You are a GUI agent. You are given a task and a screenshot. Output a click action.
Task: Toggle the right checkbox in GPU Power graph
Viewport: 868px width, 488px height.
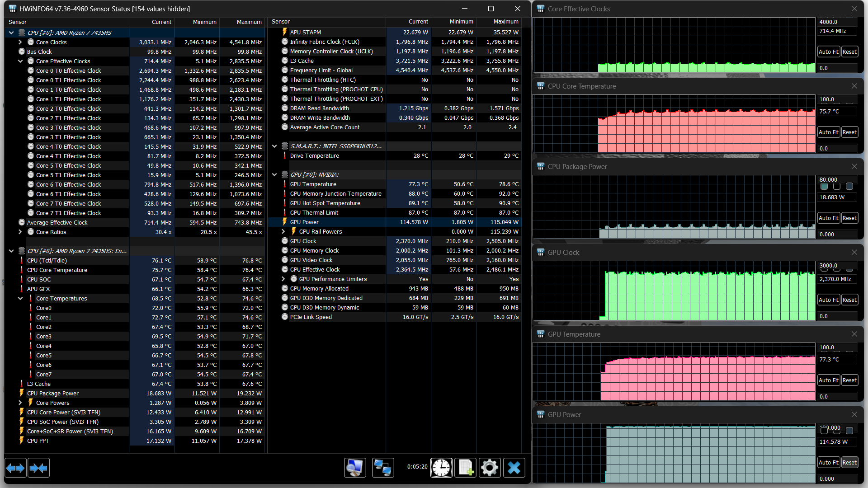coord(849,431)
